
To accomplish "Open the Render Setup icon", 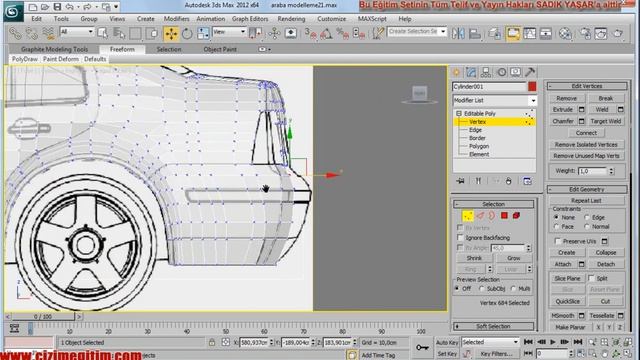I will pyautogui.click(x=585, y=33).
